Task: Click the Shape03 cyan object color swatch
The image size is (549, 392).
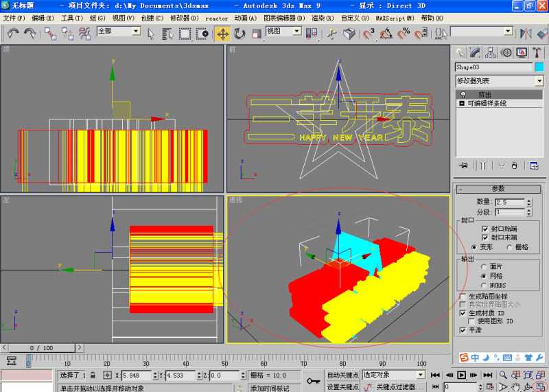Action: (539, 67)
